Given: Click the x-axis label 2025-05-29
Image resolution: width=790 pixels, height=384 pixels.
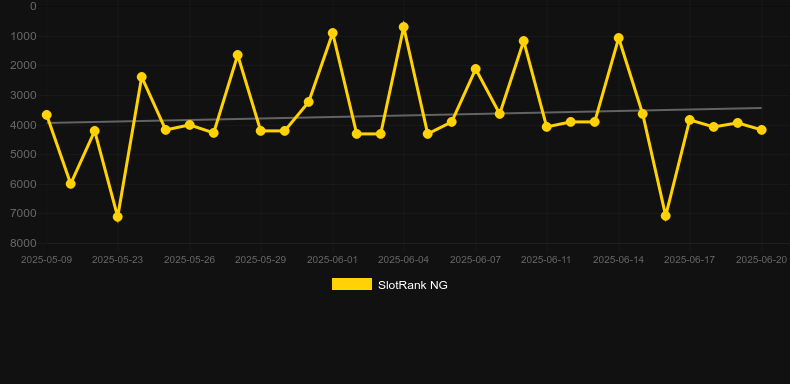Looking at the screenshot, I should point(260,260).
